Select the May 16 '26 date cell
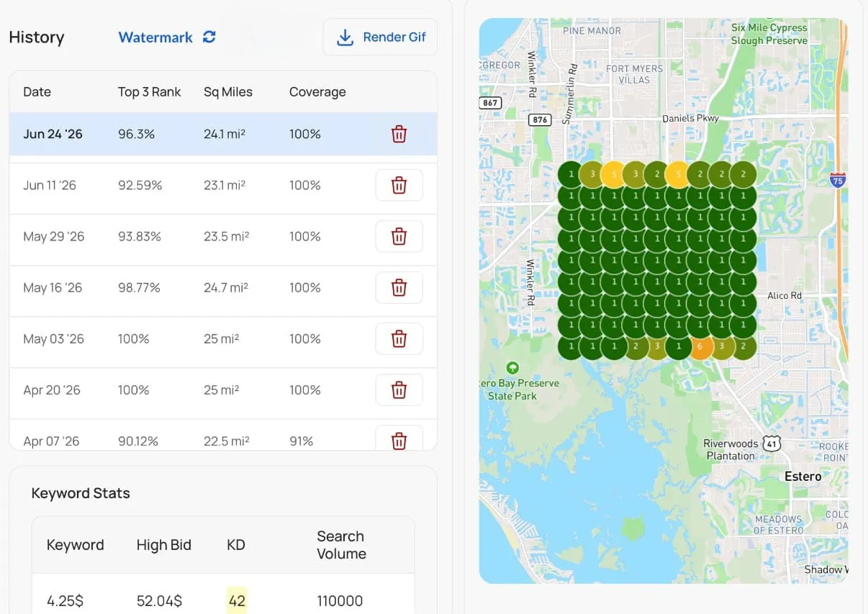The height and width of the screenshot is (614, 868). click(x=53, y=287)
